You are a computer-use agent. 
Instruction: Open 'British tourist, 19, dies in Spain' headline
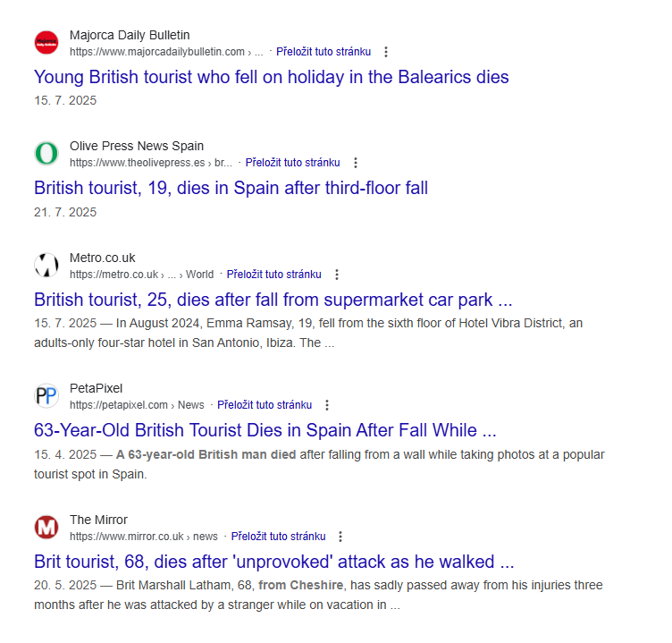click(231, 188)
